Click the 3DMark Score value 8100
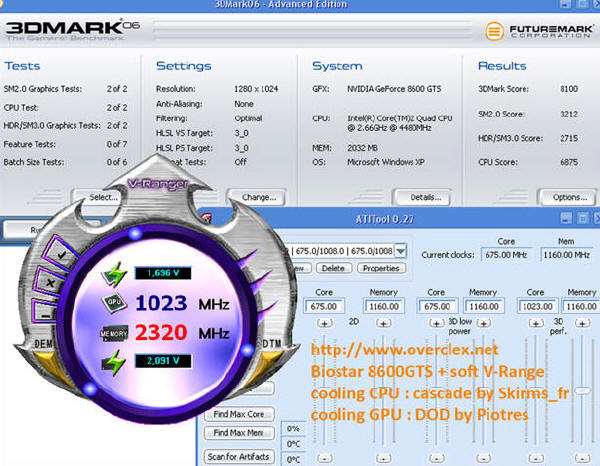The width and height of the screenshot is (600, 466). coord(569,89)
